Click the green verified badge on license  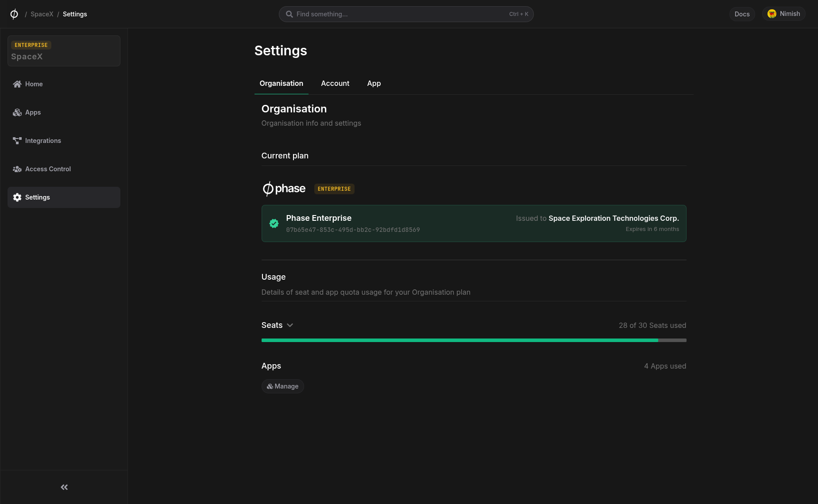[x=274, y=223]
